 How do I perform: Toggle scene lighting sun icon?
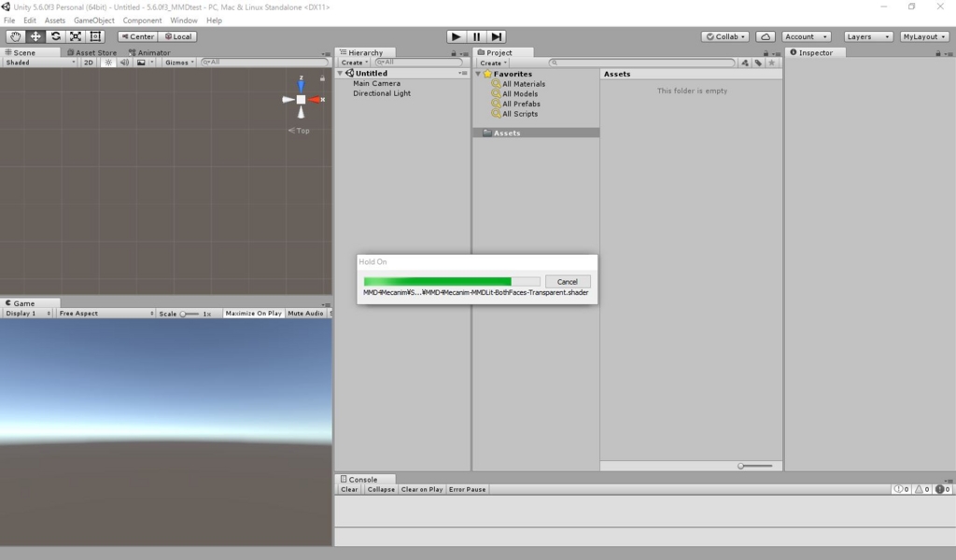[108, 63]
